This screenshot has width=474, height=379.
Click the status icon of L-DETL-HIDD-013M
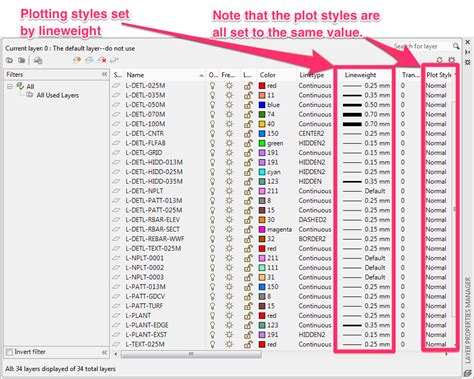(116, 162)
